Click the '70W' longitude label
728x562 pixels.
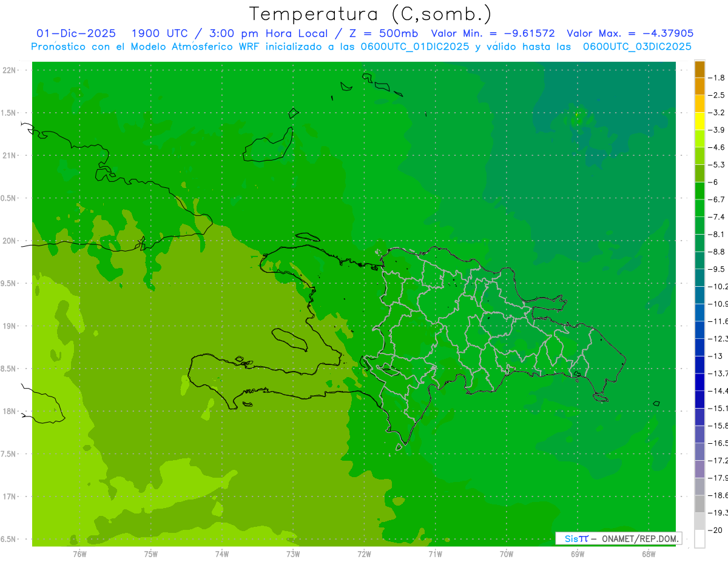pyautogui.click(x=507, y=554)
